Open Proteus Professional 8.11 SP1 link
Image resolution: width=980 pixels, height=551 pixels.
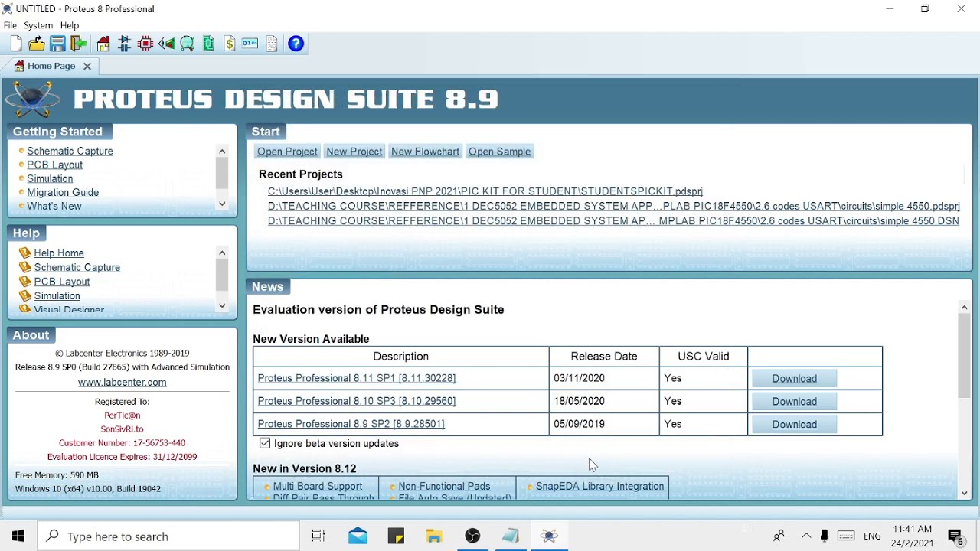click(x=357, y=378)
